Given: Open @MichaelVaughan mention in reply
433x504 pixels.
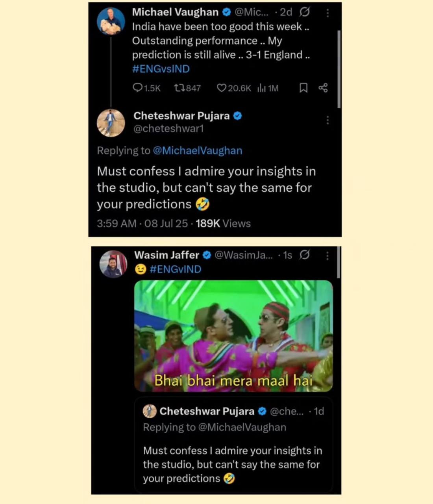Looking at the screenshot, I should coord(197,151).
